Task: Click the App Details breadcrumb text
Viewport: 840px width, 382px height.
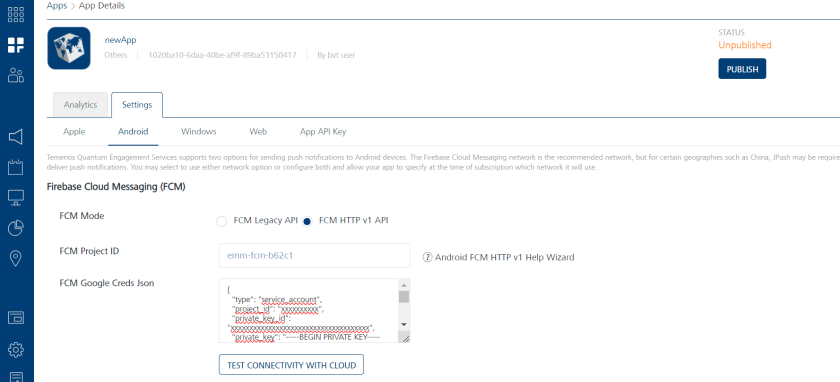Action: (102, 5)
